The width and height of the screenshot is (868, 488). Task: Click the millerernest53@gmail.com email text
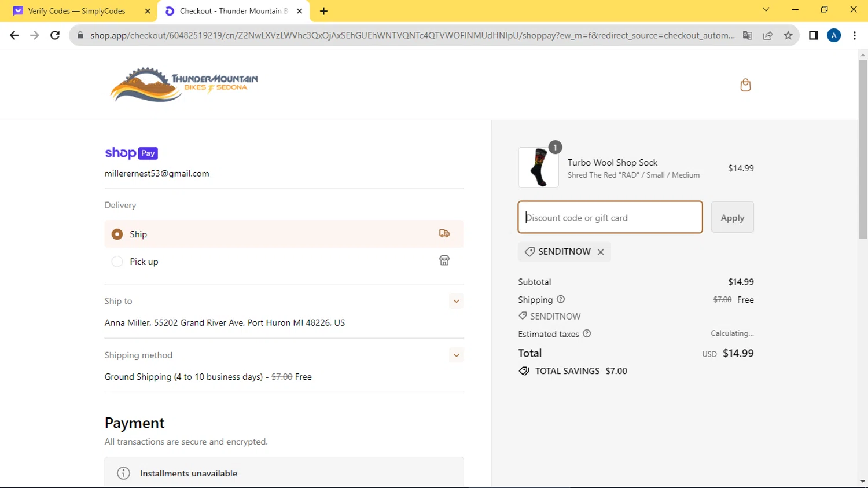coord(157,173)
